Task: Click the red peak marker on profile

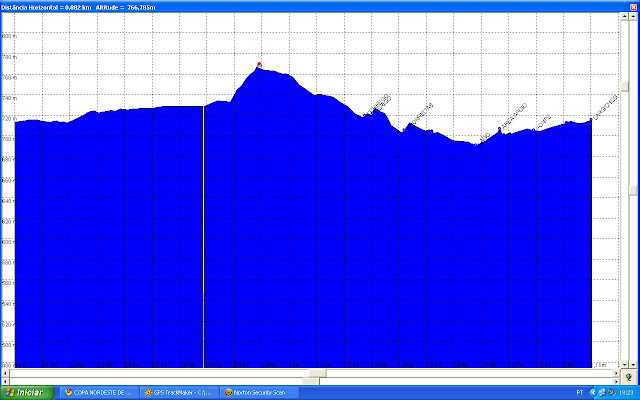Action: coord(259,64)
